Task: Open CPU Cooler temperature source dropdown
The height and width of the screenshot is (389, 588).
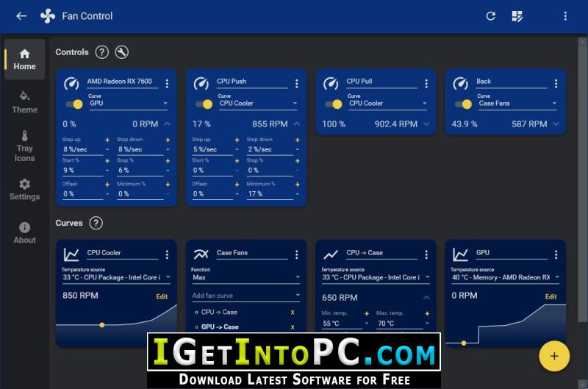Action: click(x=116, y=277)
